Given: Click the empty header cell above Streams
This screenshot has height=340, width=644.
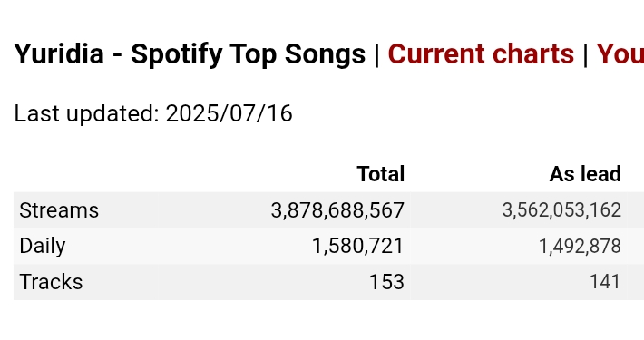Looking at the screenshot, I should [x=87, y=174].
